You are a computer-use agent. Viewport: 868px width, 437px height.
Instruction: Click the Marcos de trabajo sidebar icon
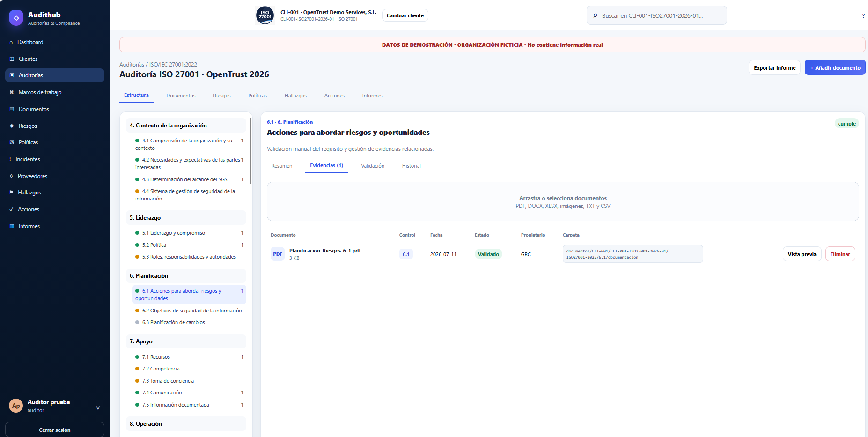tap(12, 92)
